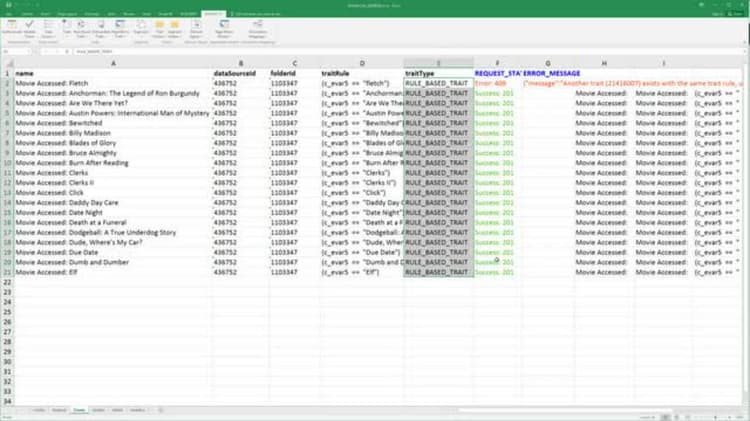Select cell 'Movie Accessed: Bewitched'

(x=113, y=123)
